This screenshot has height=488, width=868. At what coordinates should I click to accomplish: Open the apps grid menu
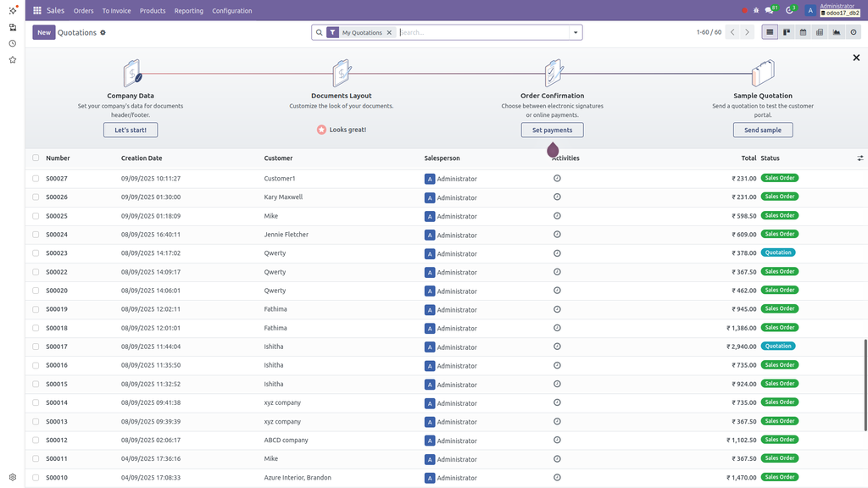tap(35, 10)
